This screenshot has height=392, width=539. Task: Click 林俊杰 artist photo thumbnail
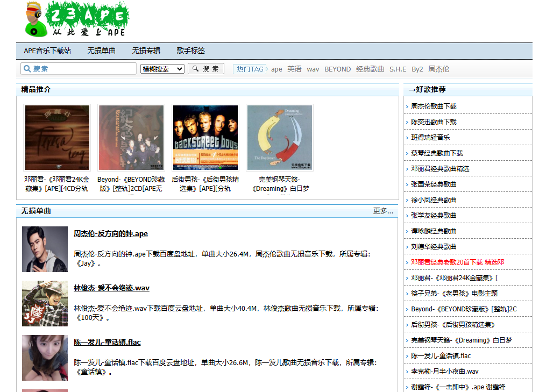click(x=45, y=303)
